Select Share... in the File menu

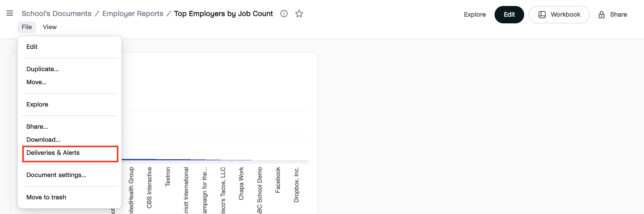(x=70, y=127)
